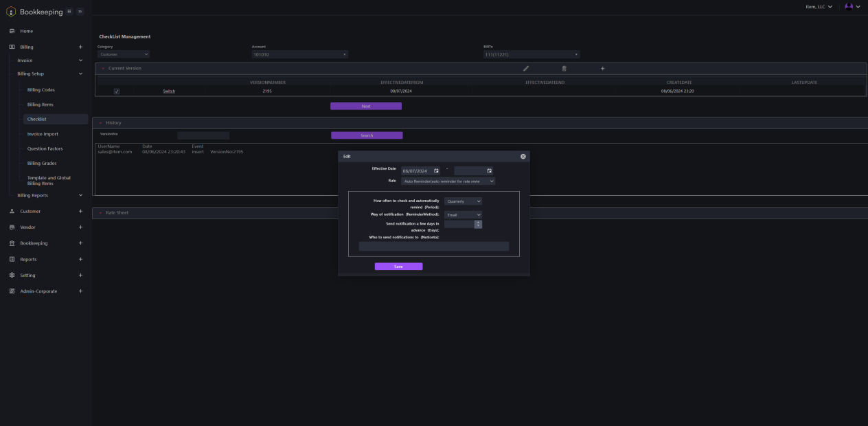The width and height of the screenshot is (868, 426).
Task: Click the Noticeto recipients input field
Action: pos(433,246)
